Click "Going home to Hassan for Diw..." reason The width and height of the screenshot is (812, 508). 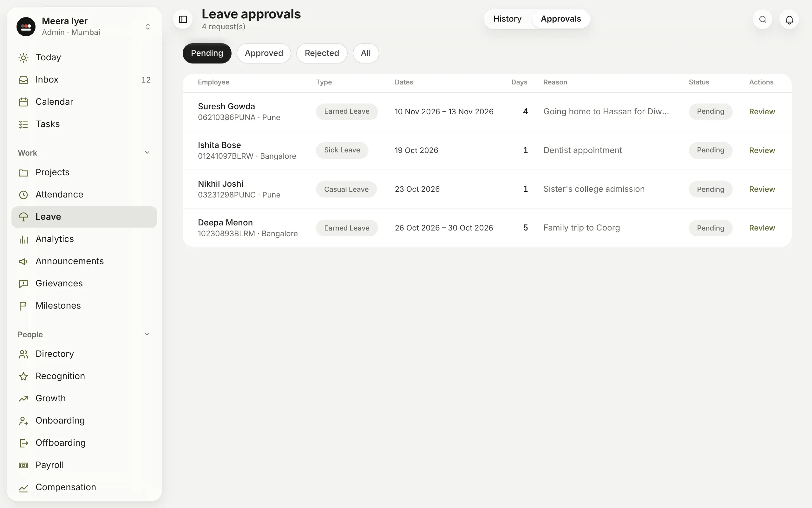pyautogui.click(x=606, y=111)
